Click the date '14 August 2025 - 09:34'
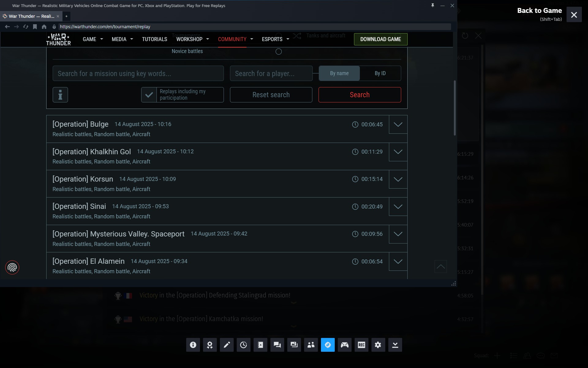Image resolution: width=588 pixels, height=368 pixels. tap(159, 261)
